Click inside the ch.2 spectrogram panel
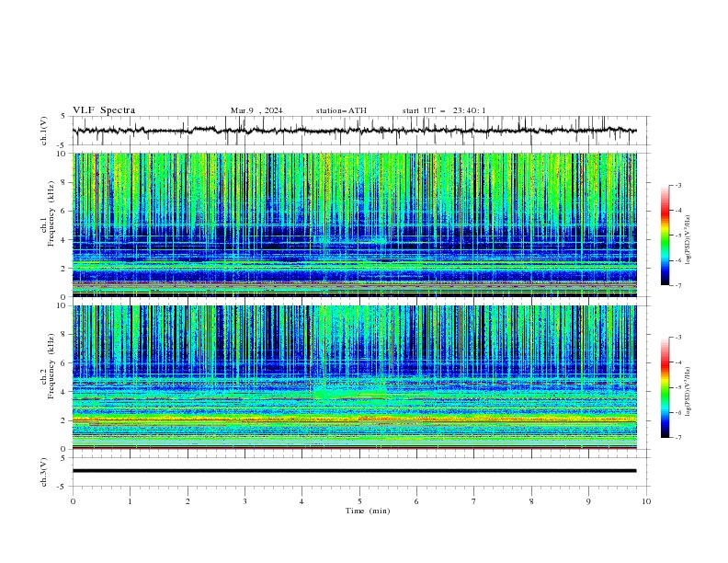 (x=354, y=377)
